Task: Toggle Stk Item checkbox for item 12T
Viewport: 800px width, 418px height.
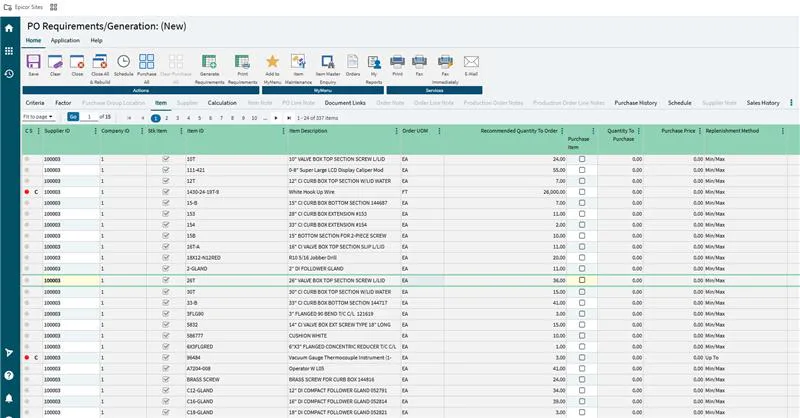Action: point(166,181)
